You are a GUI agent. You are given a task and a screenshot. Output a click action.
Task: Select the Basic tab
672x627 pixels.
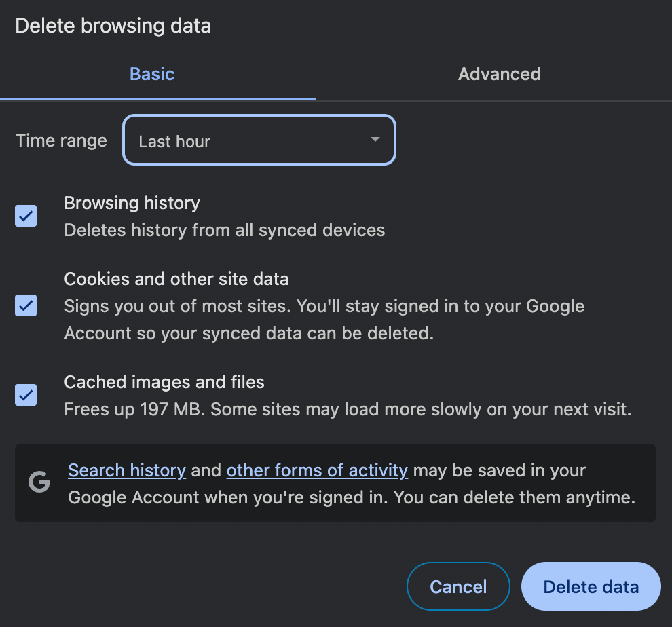[x=151, y=73]
